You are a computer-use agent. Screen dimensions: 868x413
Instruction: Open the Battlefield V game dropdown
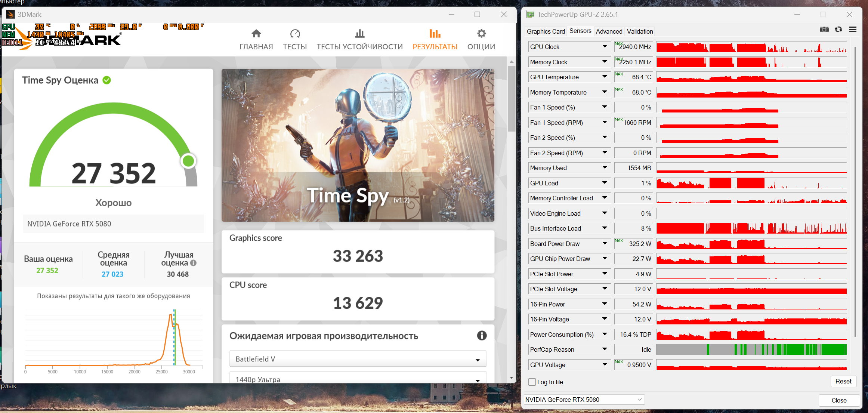(358, 359)
